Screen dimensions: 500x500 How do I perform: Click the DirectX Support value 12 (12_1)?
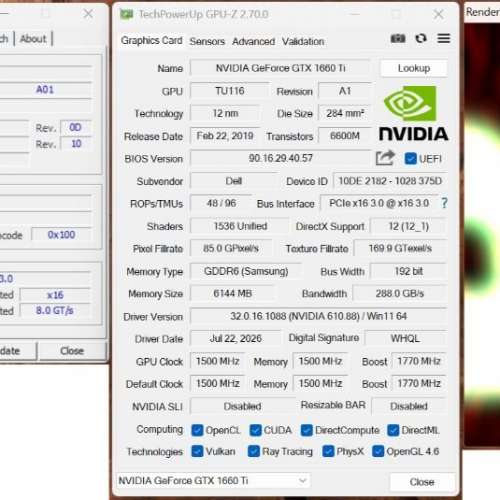(408, 226)
